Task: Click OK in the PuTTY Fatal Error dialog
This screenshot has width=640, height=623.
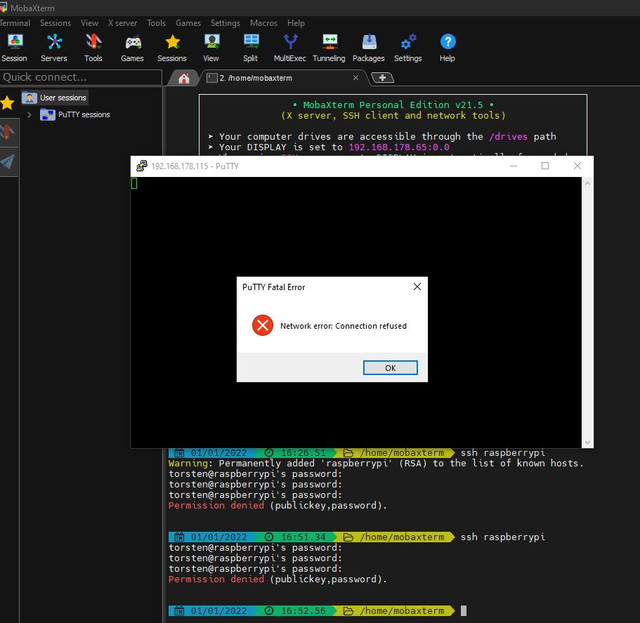Action: pyautogui.click(x=390, y=368)
